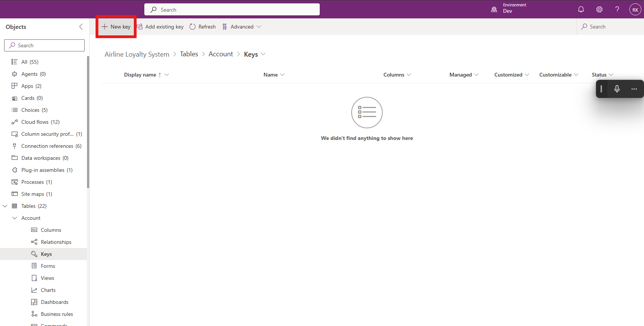The height and width of the screenshot is (326, 644).
Task: Select Relationships under Account
Action: click(56, 242)
